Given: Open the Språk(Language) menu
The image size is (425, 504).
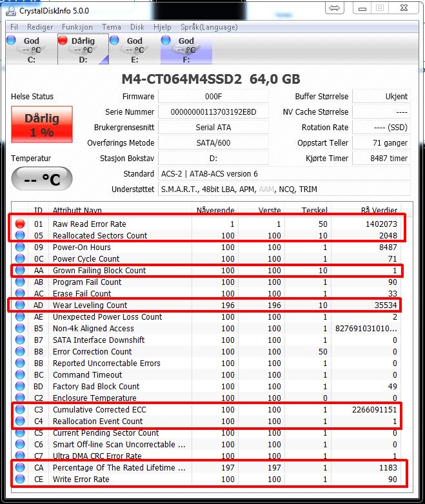Looking at the screenshot, I should pyautogui.click(x=209, y=27).
